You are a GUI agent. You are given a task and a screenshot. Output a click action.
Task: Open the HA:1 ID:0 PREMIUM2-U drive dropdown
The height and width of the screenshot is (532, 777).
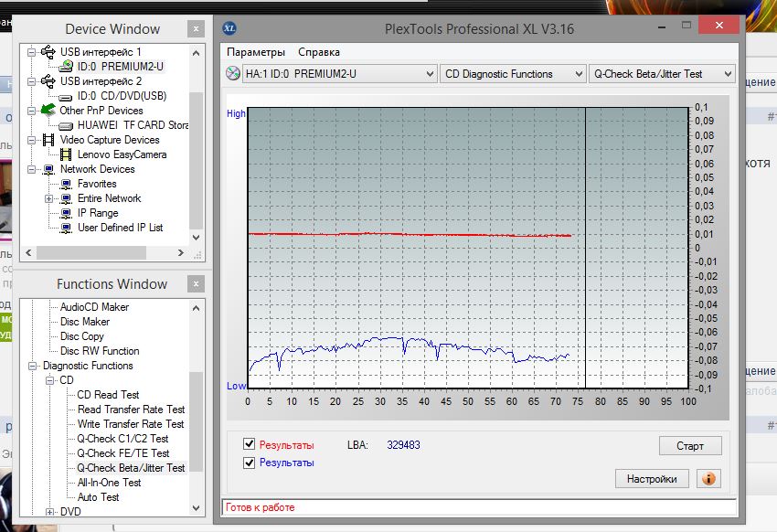pyautogui.click(x=339, y=74)
